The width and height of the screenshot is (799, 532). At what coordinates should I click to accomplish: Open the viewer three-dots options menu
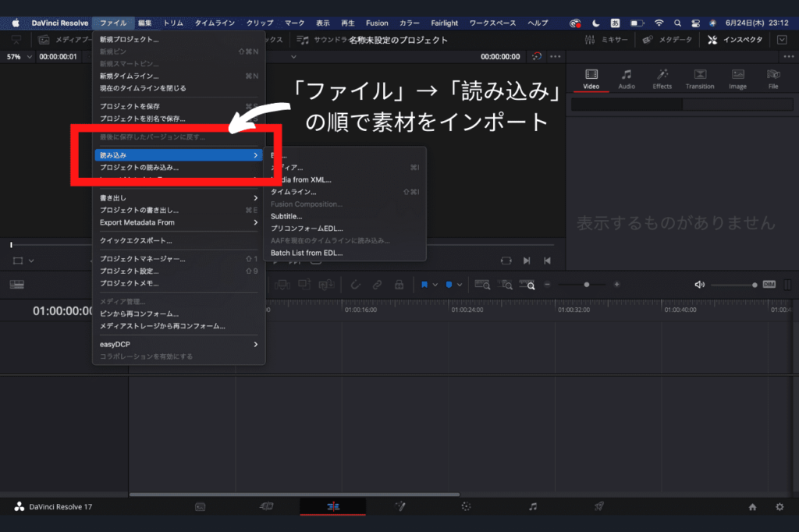(x=556, y=57)
